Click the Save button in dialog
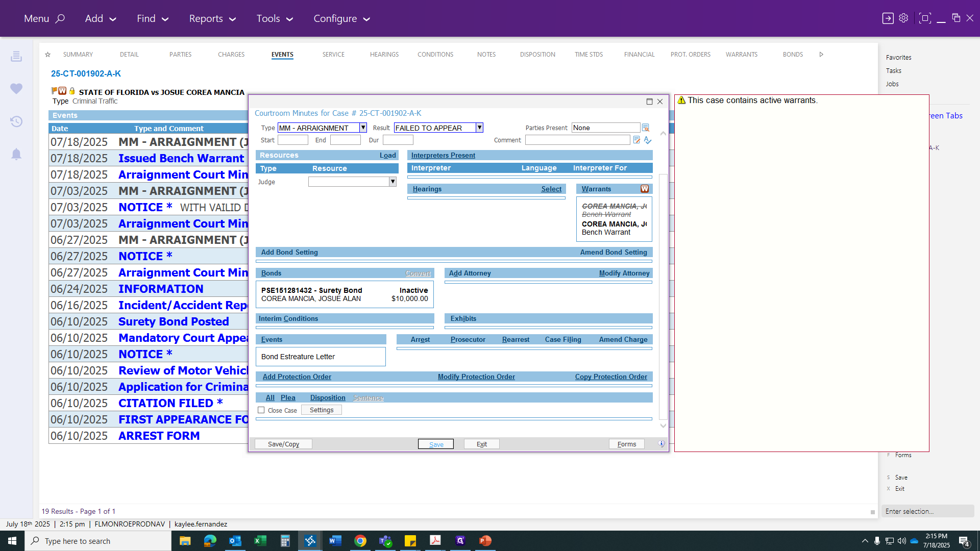 click(x=436, y=444)
